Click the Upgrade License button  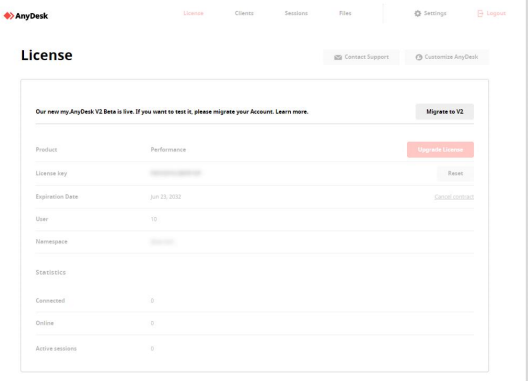[x=440, y=150]
